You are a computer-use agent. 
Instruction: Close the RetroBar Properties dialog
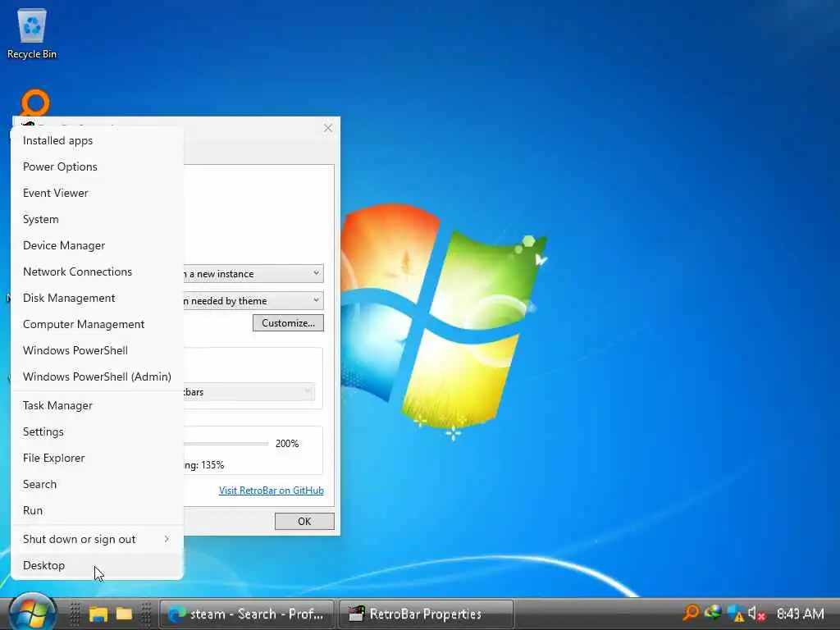[328, 128]
